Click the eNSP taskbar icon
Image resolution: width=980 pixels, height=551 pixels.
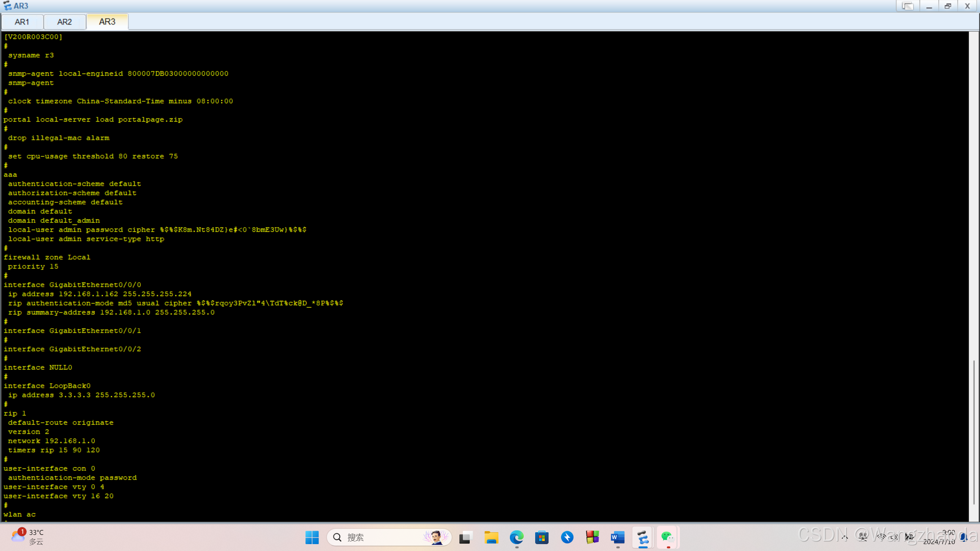click(x=643, y=537)
